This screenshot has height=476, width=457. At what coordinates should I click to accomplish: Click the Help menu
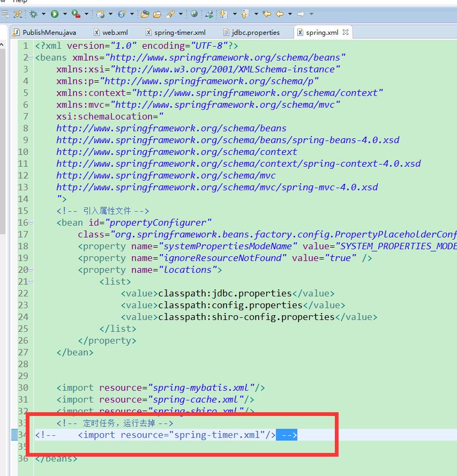19,2
